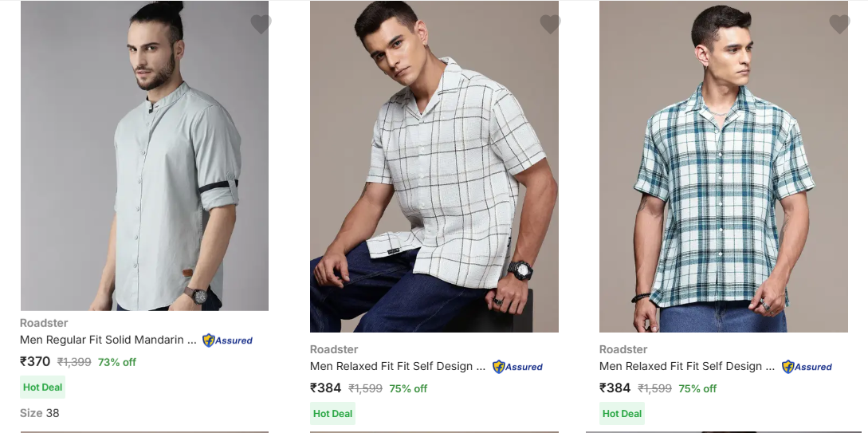Viewport: 868px width, 433px height.
Task: Click Hot Deal tag on rightmost shirt
Action: 622,414
